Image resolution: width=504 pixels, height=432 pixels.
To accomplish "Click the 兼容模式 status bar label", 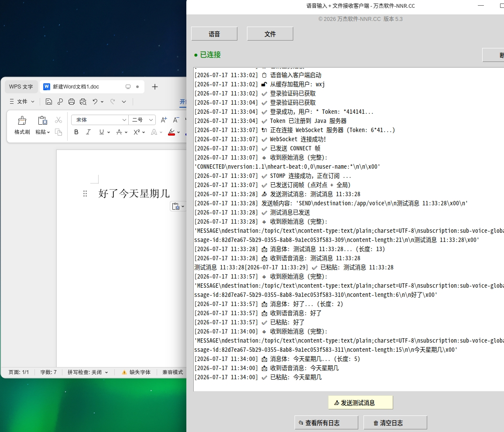I will (173, 372).
